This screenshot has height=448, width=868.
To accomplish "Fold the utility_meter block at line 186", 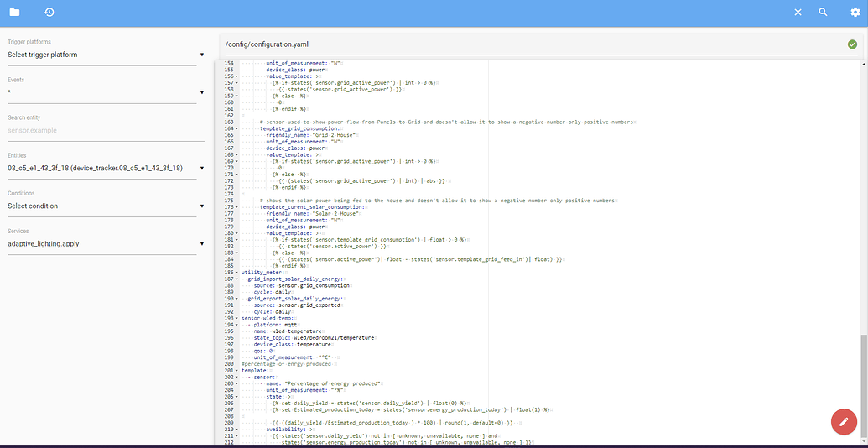I will 237,273.
